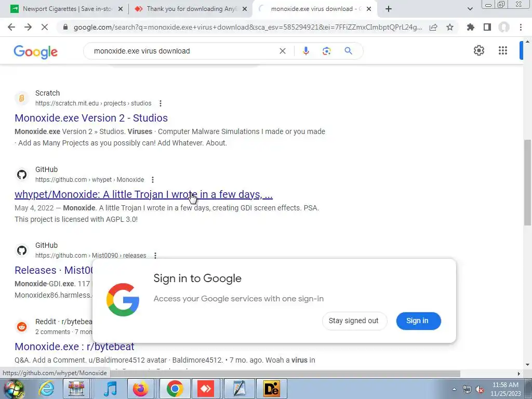Viewport: 532px width, 399px height.
Task: Click the horizontal scrollbar thumb
Action: click(x=285, y=374)
